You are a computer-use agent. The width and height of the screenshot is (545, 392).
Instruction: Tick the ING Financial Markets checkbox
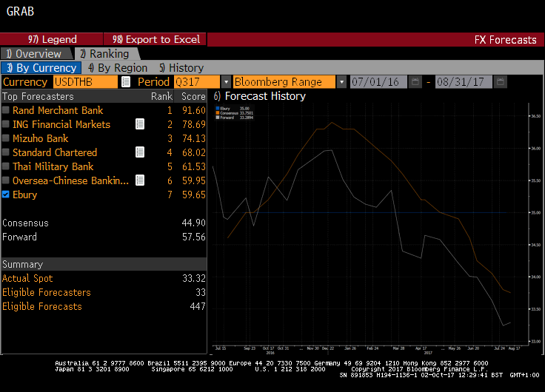[6, 124]
